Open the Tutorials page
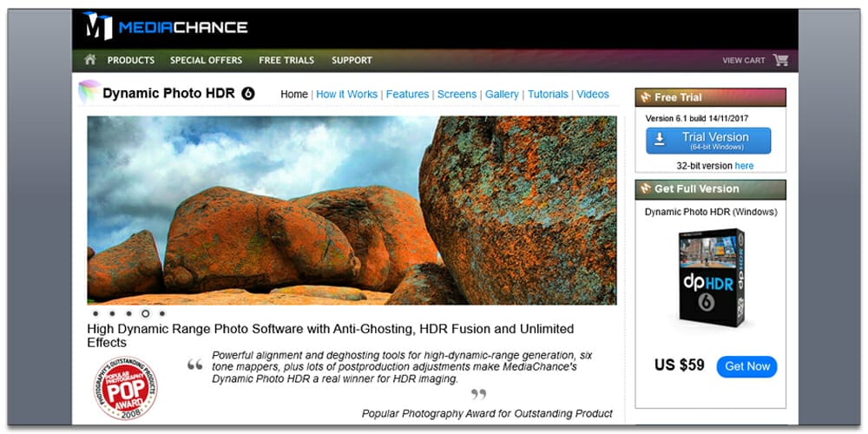The width and height of the screenshot is (868, 434). [x=548, y=94]
